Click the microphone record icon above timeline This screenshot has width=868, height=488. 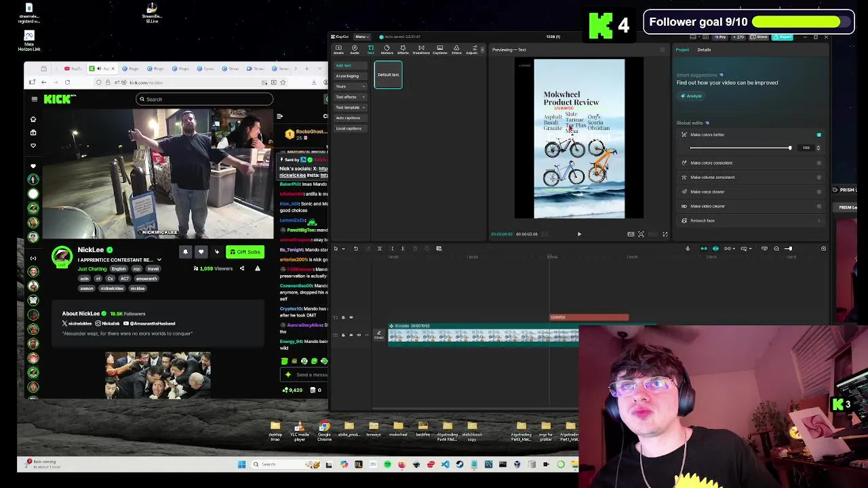688,249
